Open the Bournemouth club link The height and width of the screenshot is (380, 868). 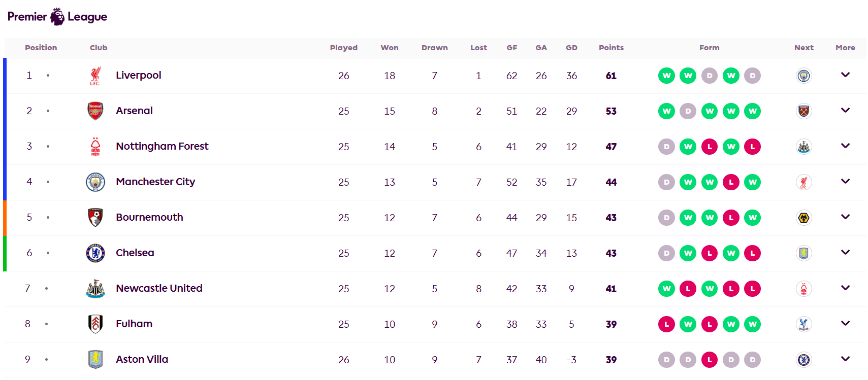[x=149, y=217]
